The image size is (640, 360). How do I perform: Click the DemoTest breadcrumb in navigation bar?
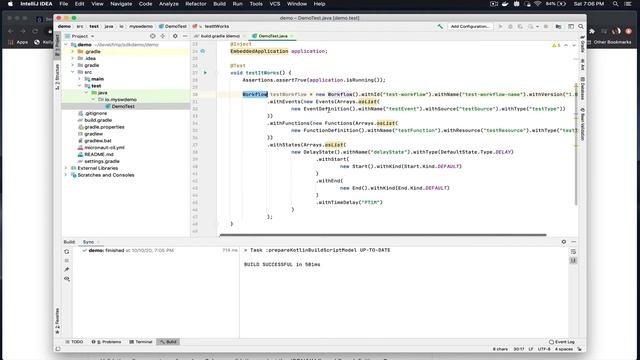click(173, 26)
